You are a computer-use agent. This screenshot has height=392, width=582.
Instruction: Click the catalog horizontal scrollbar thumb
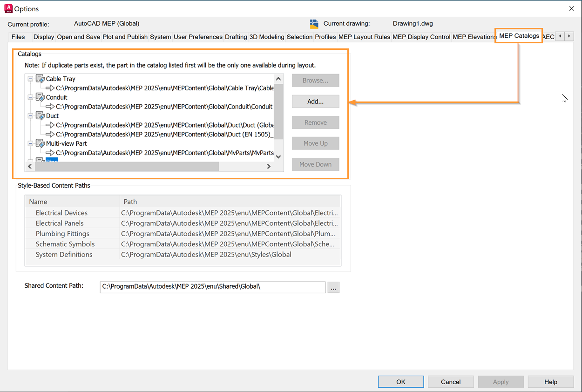pyautogui.click(x=127, y=166)
